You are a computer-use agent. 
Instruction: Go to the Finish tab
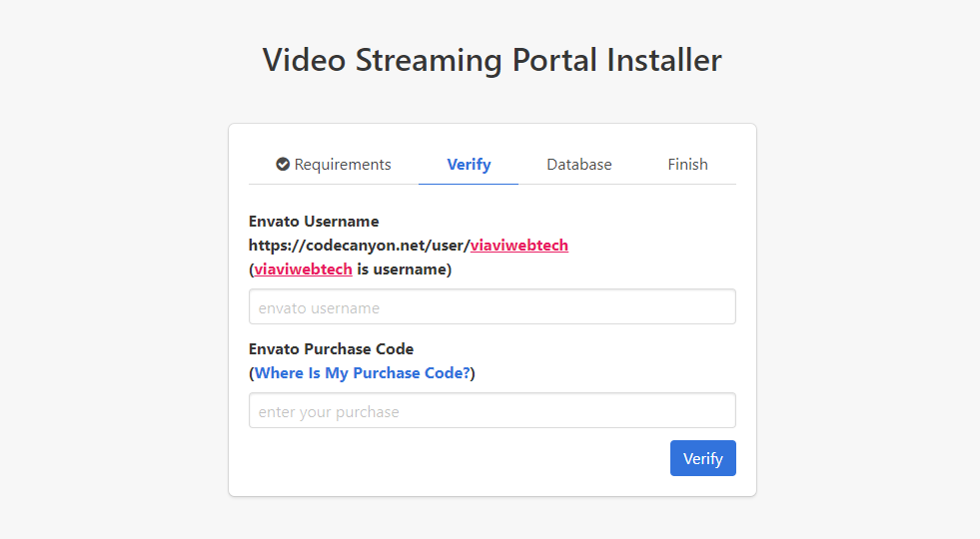coord(687,165)
